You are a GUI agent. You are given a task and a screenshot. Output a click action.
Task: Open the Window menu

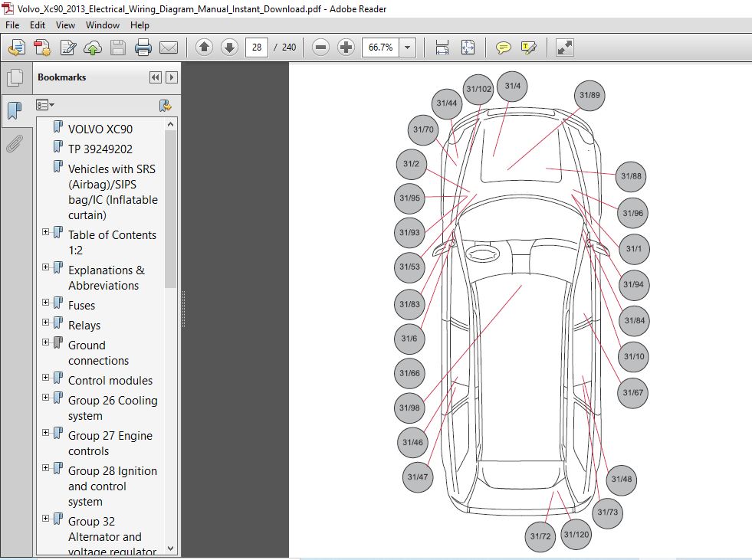[x=103, y=25]
